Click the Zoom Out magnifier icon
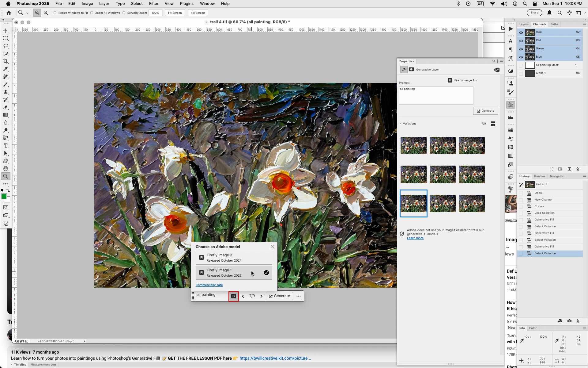588x368 pixels. (x=46, y=13)
